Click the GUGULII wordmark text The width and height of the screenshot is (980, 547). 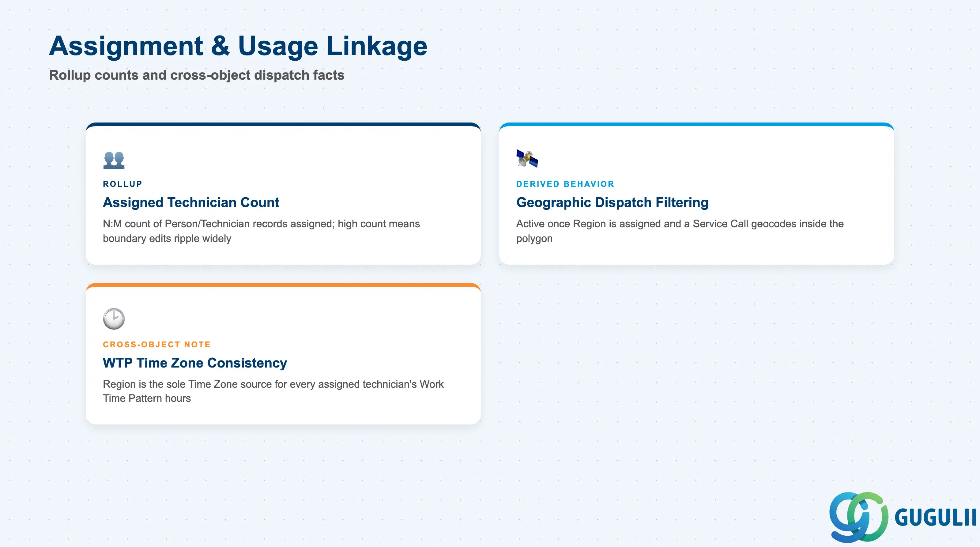(935, 517)
